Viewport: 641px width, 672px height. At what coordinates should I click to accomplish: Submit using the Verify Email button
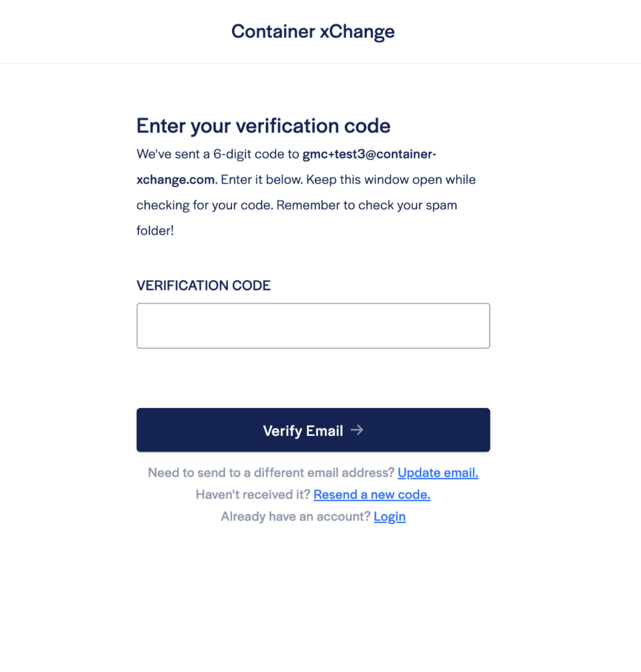pos(313,430)
